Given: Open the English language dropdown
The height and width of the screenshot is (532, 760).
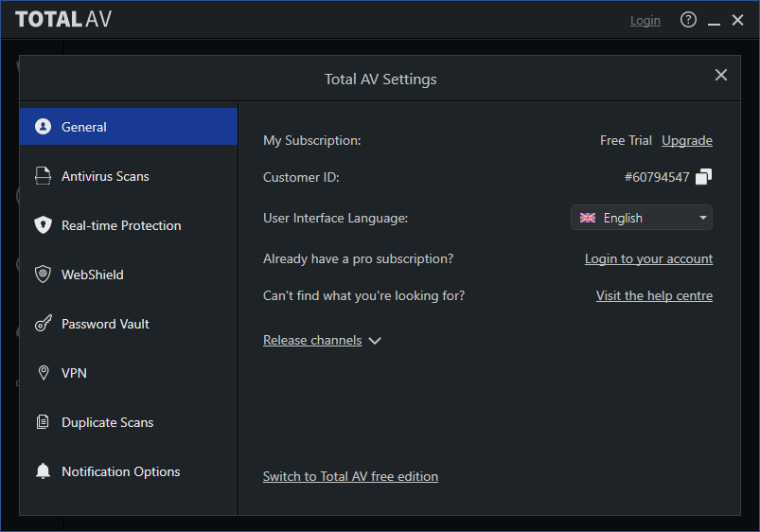Looking at the screenshot, I should pyautogui.click(x=642, y=218).
